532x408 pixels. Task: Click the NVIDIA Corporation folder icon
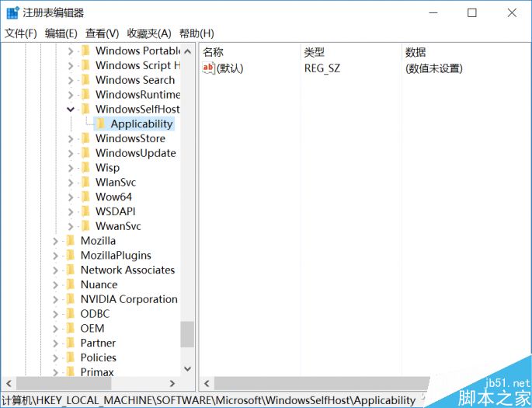(71, 299)
